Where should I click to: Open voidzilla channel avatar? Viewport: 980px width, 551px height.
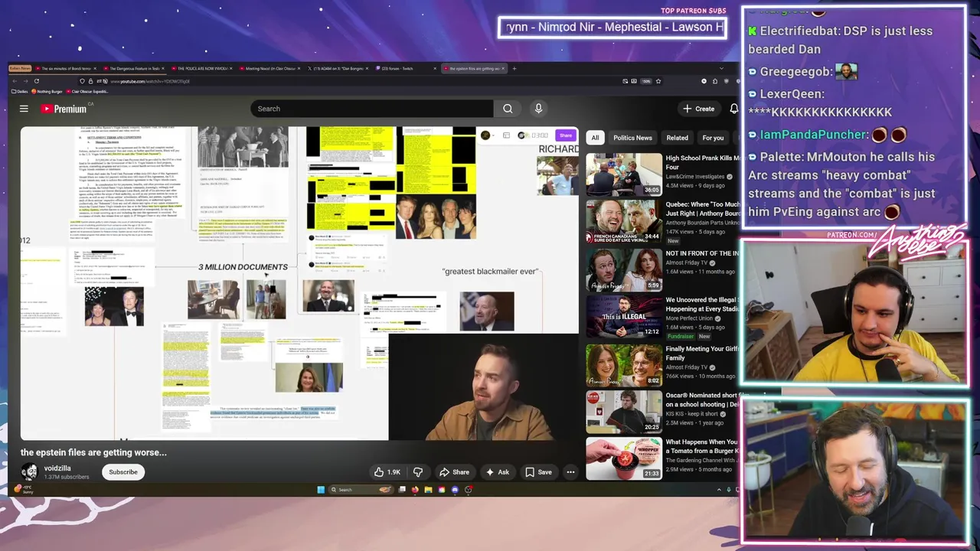pyautogui.click(x=29, y=472)
